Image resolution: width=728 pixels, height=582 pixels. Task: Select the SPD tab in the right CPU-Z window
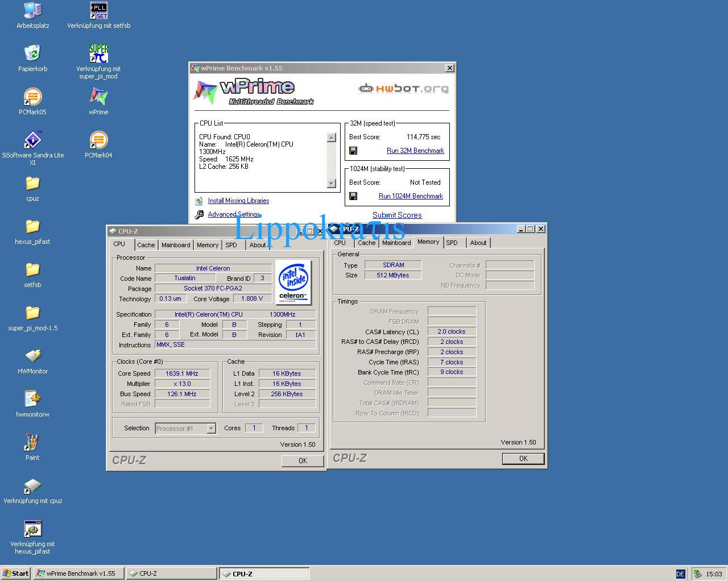coord(452,243)
